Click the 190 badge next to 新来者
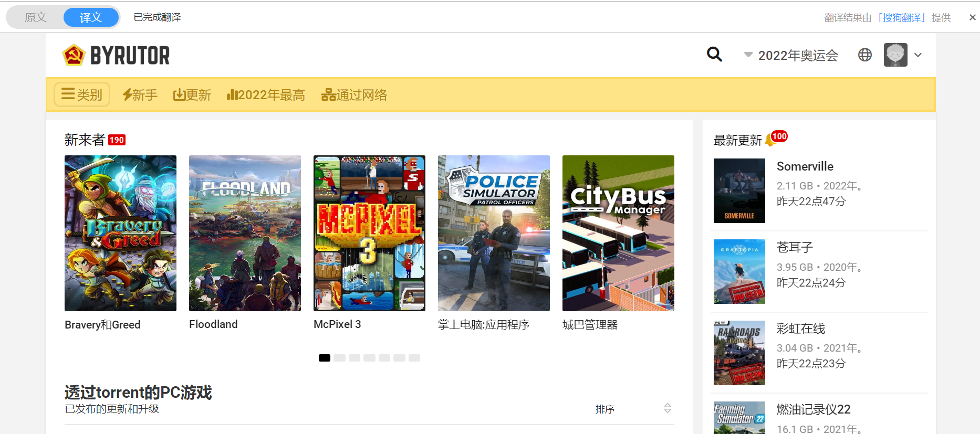This screenshot has width=980, height=434. click(117, 140)
